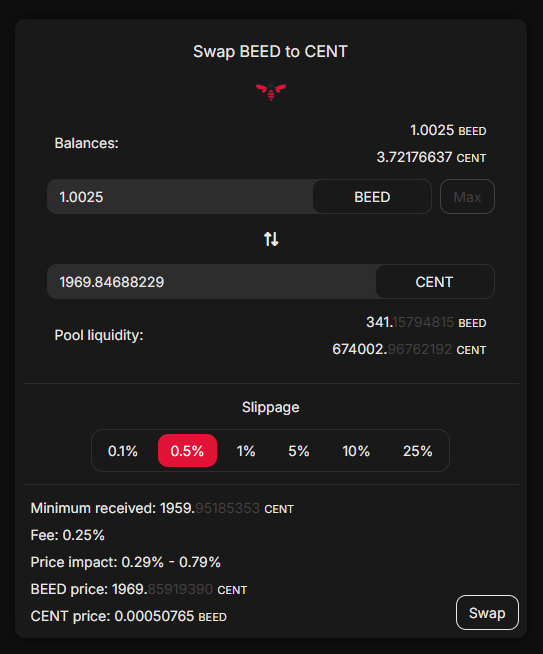Click the Minimum received value
This screenshot has width=543, height=654.
227,508
